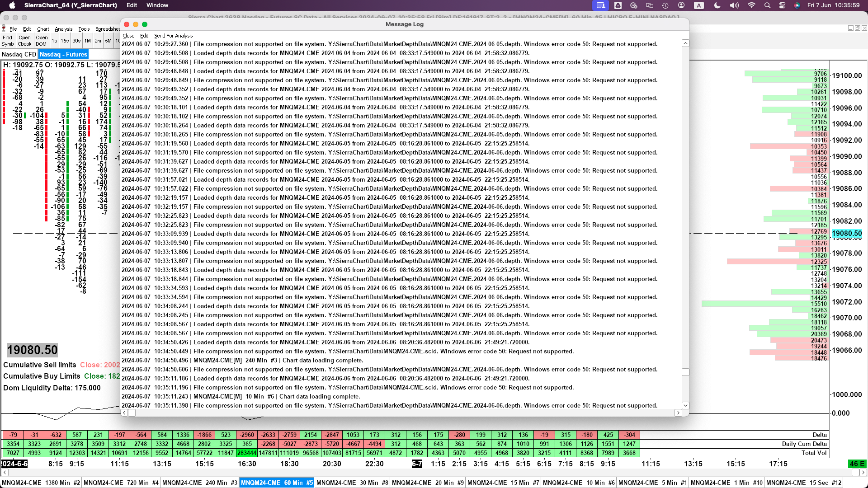
Task: Click the Wi-Fi status icon
Action: click(751, 5)
